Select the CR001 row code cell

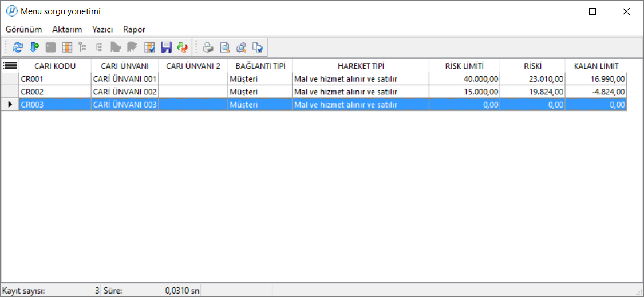click(x=55, y=79)
